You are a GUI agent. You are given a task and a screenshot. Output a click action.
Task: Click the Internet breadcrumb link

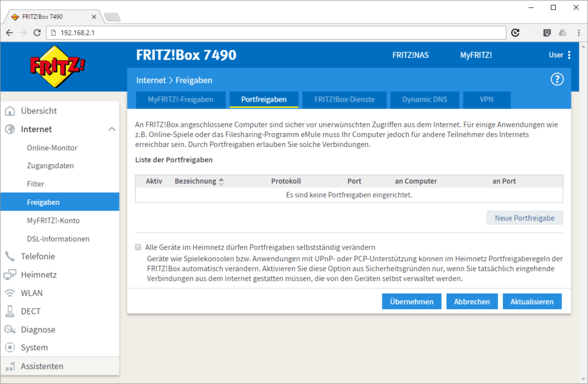pyautogui.click(x=151, y=80)
